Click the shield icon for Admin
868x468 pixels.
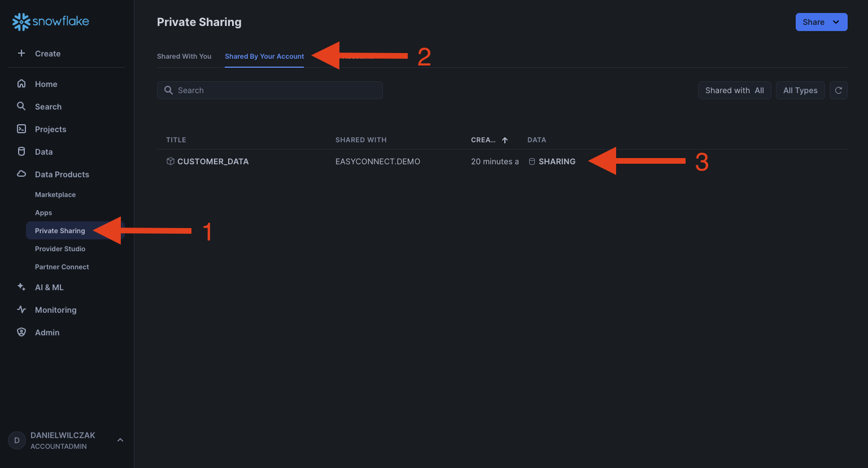(x=21, y=332)
